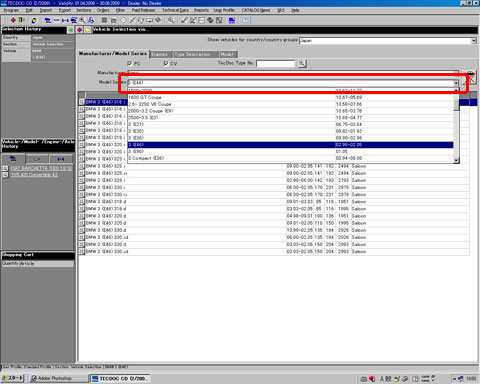Image resolution: width=480 pixels, height=384 pixels.
Task: Click the first blue vehicle icon tab in history panel
Action: pos(13,159)
